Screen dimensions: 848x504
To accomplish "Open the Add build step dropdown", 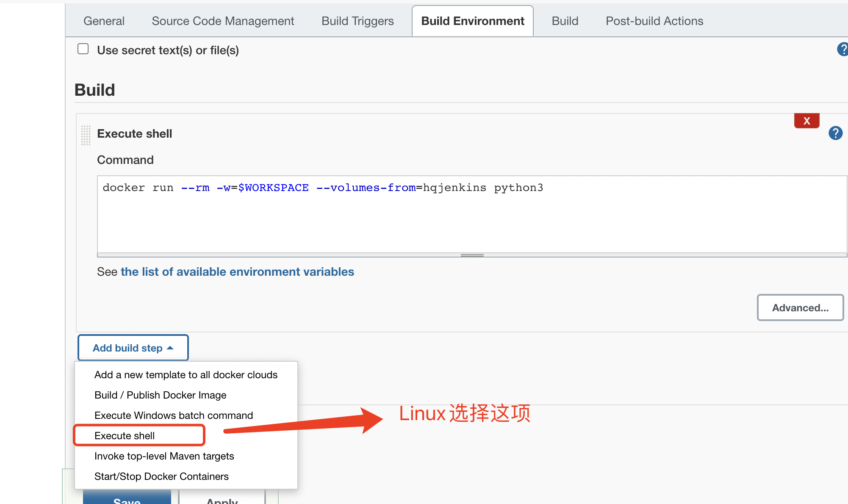I will click(133, 348).
